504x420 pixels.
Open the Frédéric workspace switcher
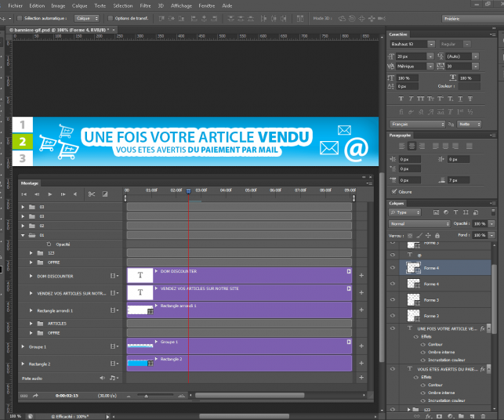click(x=473, y=19)
